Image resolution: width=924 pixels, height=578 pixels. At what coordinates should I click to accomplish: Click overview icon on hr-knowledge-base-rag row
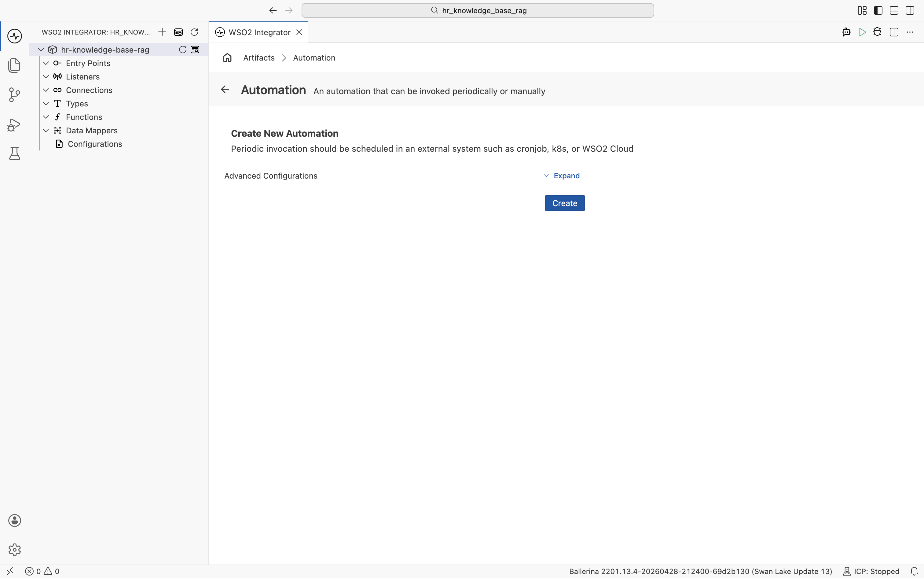(195, 50)
